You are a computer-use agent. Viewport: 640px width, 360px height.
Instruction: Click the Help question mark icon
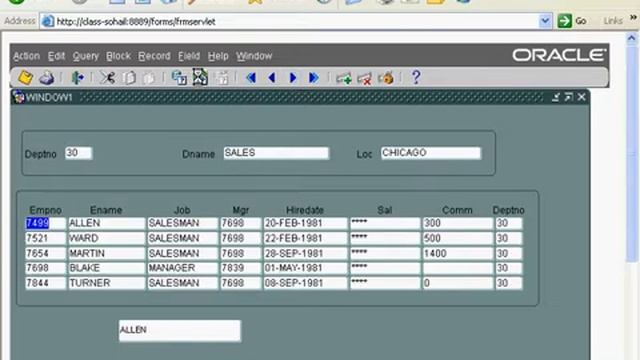[416, 77]
